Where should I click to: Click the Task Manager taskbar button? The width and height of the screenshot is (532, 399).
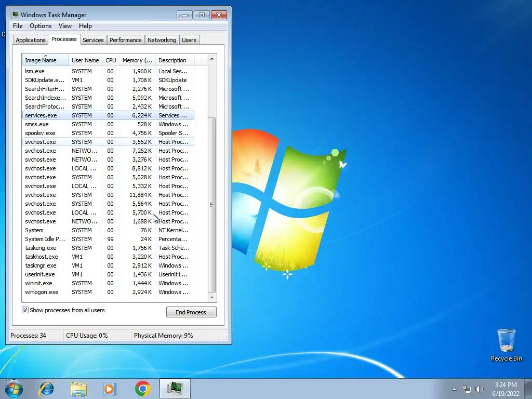click(x=175, y=389)
